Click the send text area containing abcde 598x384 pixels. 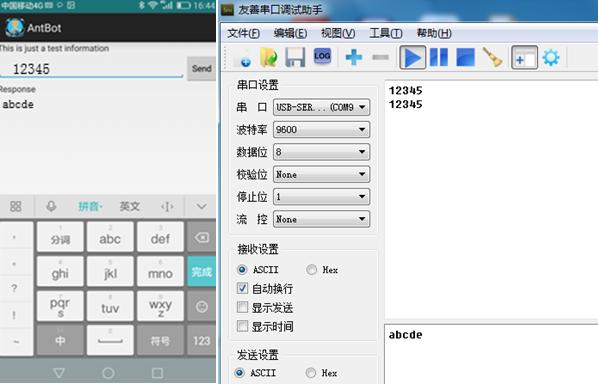pos(491,354)
